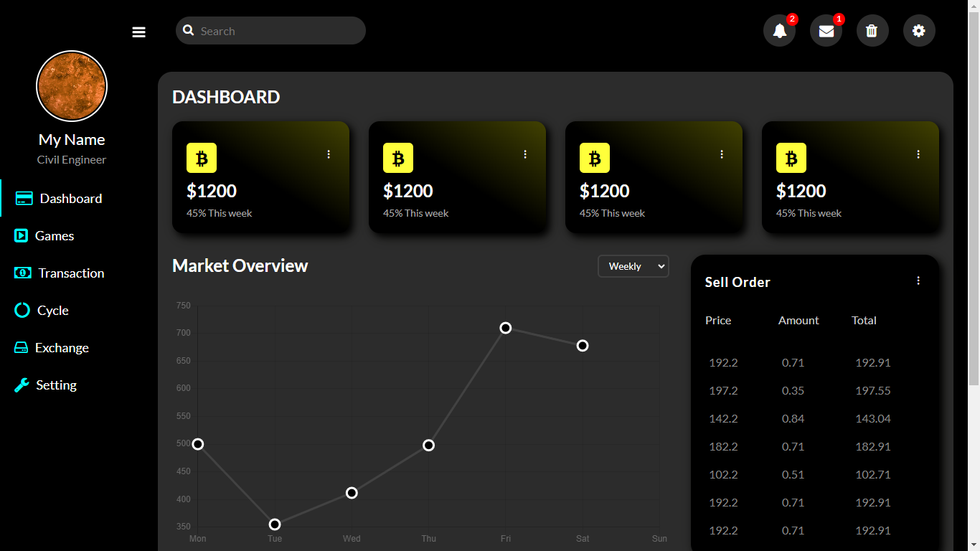Open the hamburger menu icon

pyautogui.click(x=139, y=32)
